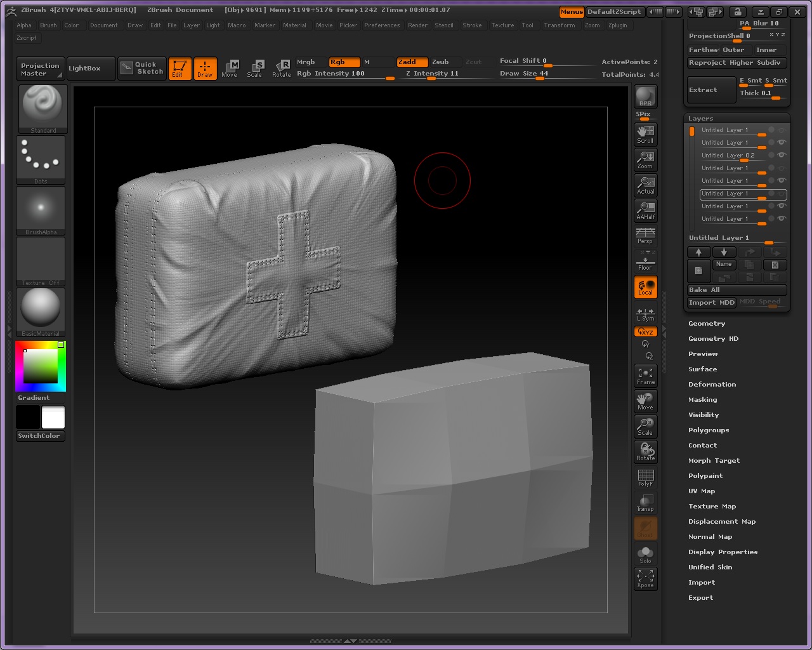Open LightBox
Viewport: 812px width, 650px height.
point(91,69)
